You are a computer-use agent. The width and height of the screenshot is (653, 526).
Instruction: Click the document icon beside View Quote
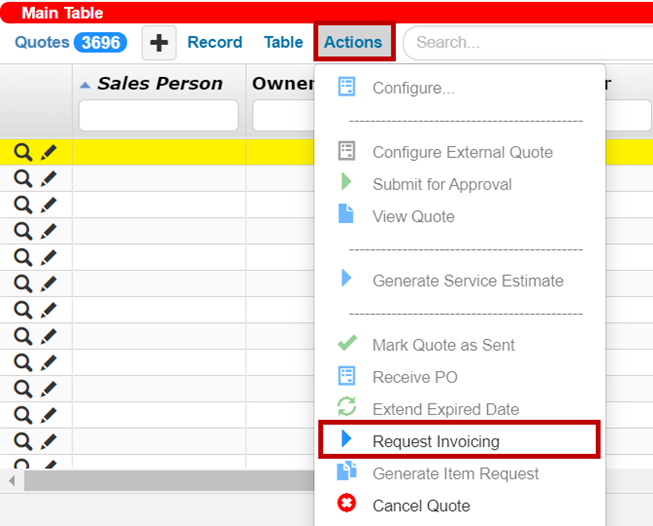click(x=346, y=215)
